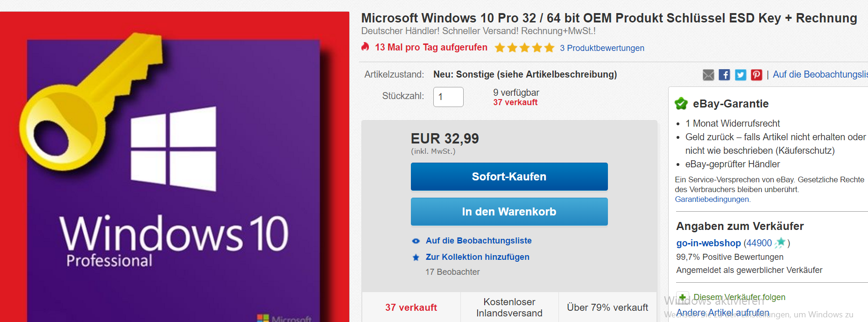Viewport: 868px width, 322px height.
Task: Share listing on Facebook
Action: 724,75
